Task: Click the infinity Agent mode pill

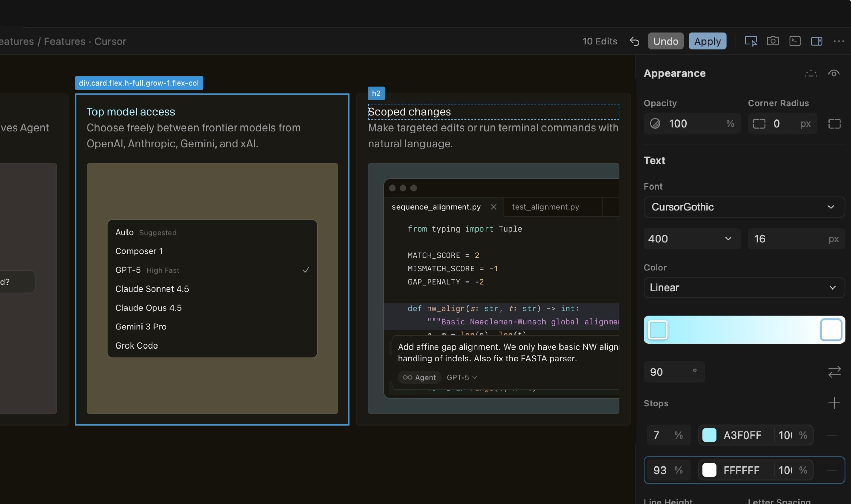Action: point(419,377)
